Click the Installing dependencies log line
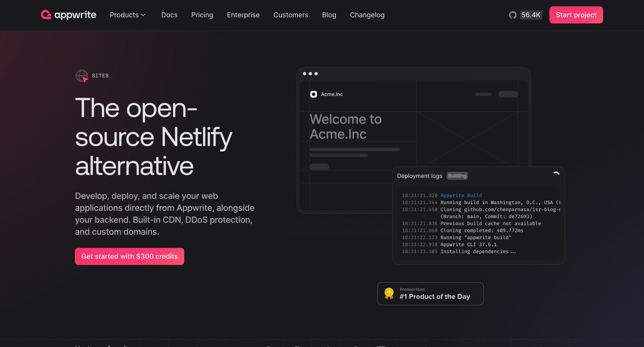 [x=459, y=252]
